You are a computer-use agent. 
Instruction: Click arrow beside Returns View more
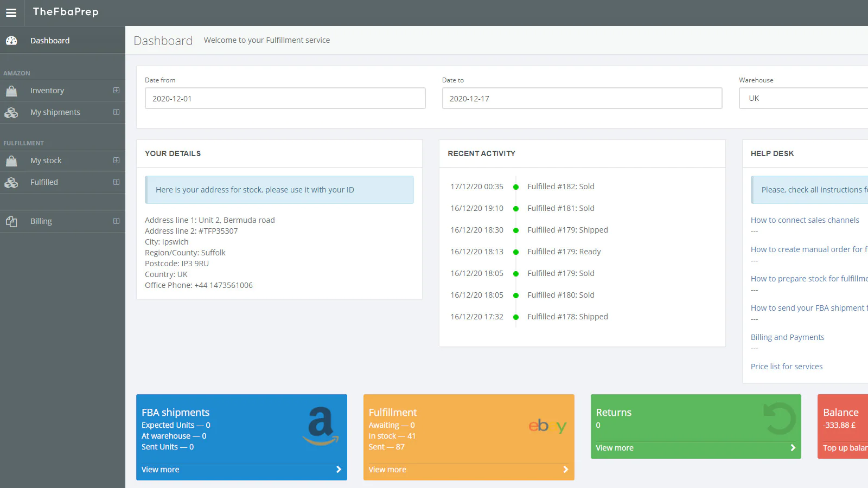pyautogui.click(x=793, y=448)
